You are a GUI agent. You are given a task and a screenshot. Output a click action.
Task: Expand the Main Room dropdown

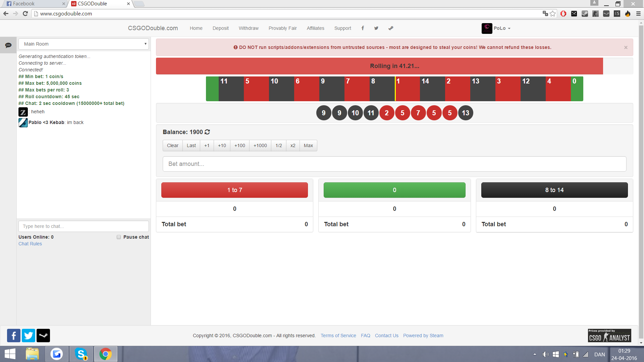84,44
